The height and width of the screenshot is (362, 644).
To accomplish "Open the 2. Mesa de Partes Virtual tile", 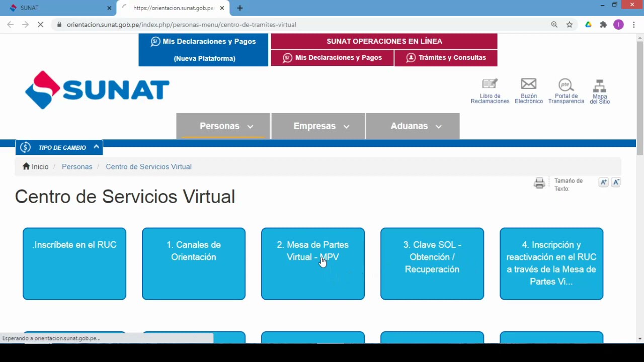I will pyautogui.click(x=313, y=264).
